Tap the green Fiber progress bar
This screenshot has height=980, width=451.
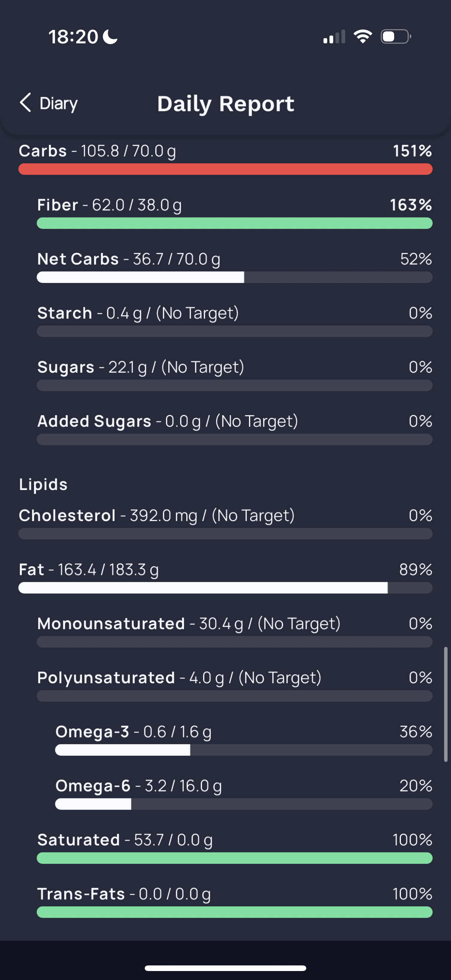coord(234,223)
